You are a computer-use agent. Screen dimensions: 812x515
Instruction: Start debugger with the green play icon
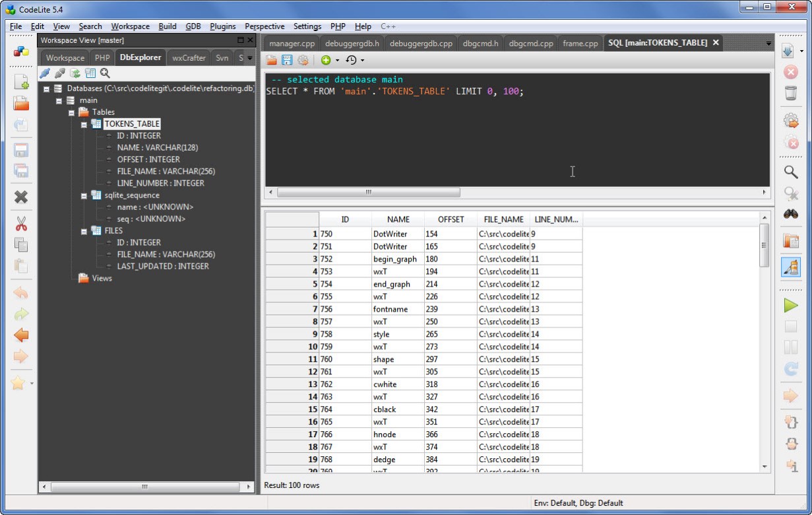pos(790,305)
